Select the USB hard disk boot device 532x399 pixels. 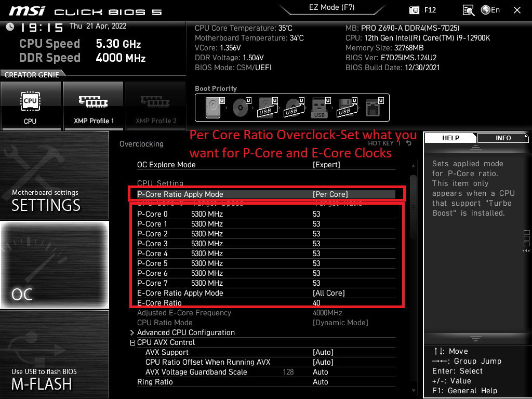pos(268,107)
